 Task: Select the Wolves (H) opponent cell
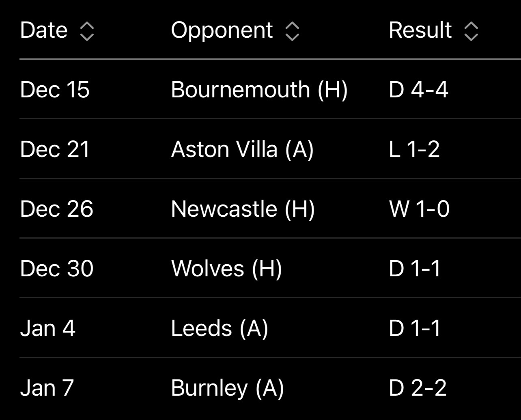pyautogui.click(x=226, y=268)
